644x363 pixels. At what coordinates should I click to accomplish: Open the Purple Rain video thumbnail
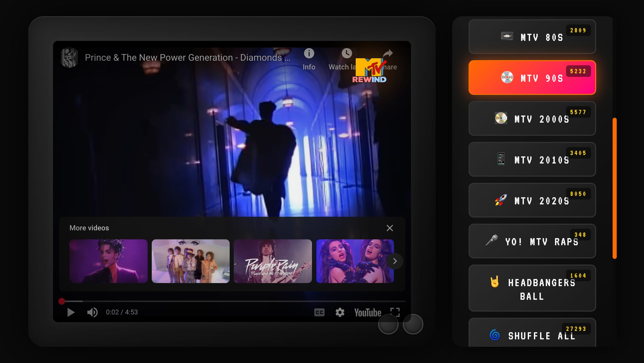[273, 261]
